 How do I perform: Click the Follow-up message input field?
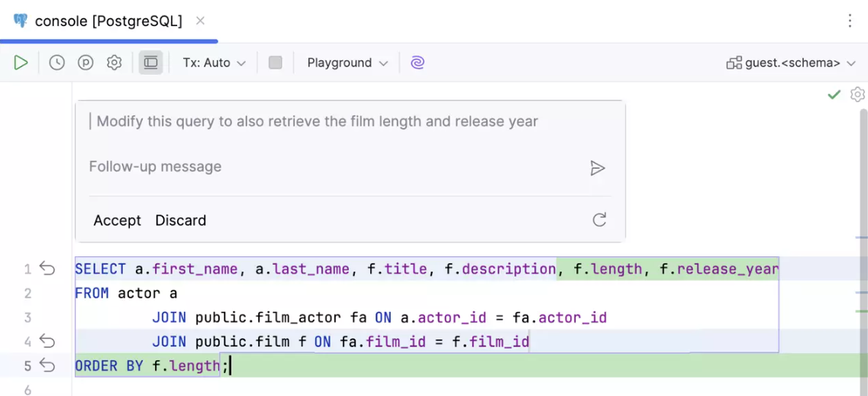coord(328,166)
